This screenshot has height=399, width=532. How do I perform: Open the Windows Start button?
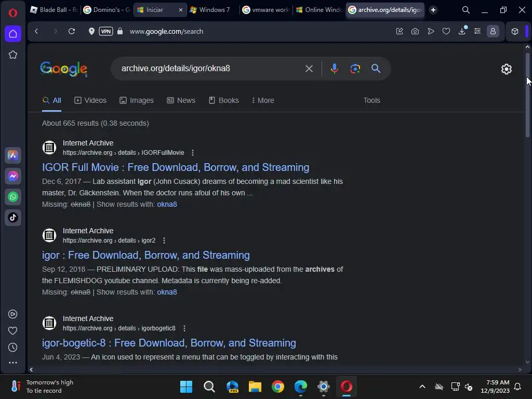coord(187,387)
